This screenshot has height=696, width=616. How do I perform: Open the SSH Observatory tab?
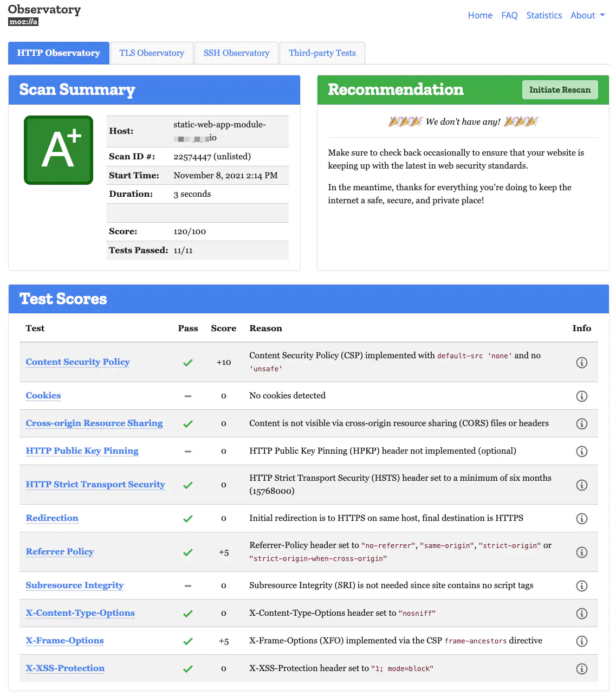236,53
